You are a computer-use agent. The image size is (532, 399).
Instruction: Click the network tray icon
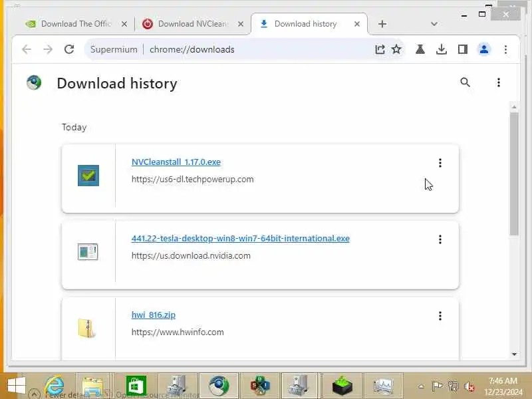pos(453,386)
